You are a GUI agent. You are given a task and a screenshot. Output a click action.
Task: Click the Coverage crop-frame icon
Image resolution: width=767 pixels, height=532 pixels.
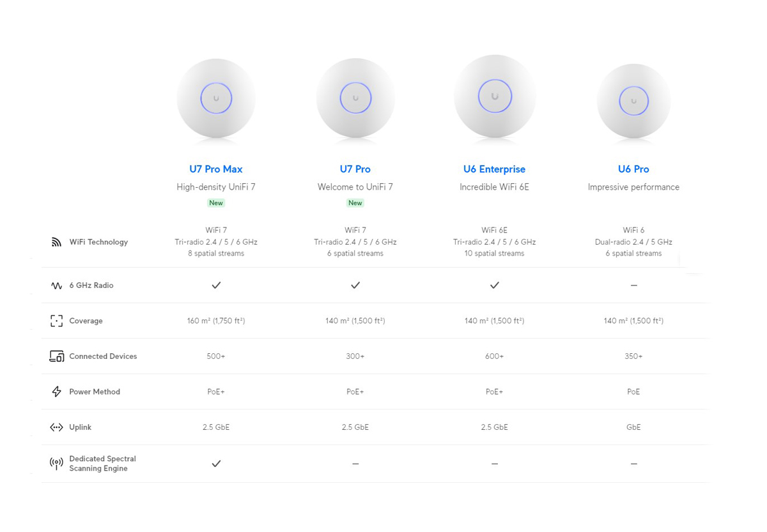[57, 321]
